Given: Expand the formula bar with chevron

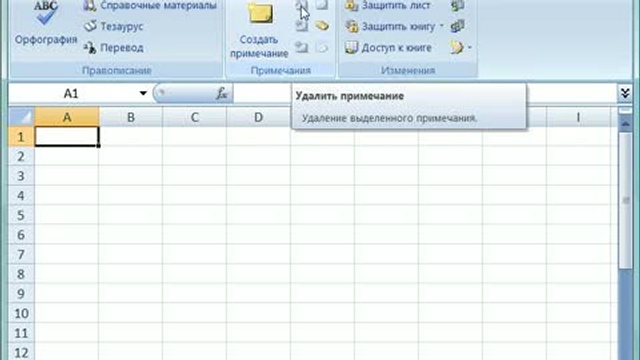Looking at the screenshot, I should point(624,93).
